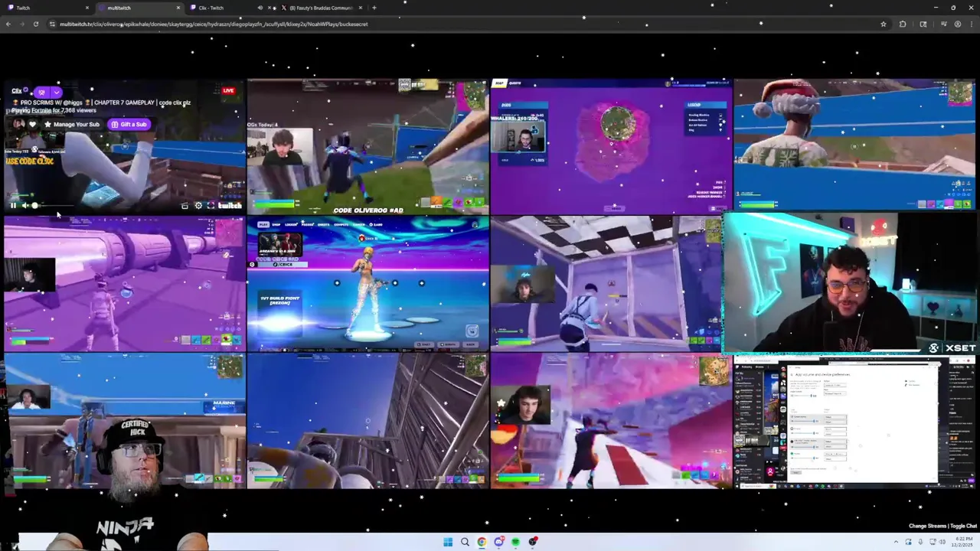
Task: Click the dark wooden tower stream tile
Action: pos(367,420)
